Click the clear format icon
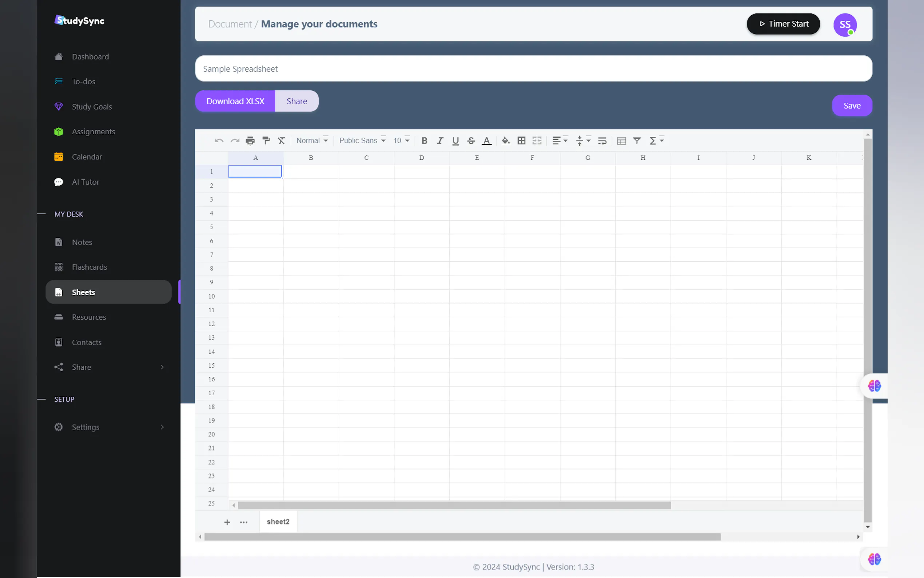 click(282, 140)
